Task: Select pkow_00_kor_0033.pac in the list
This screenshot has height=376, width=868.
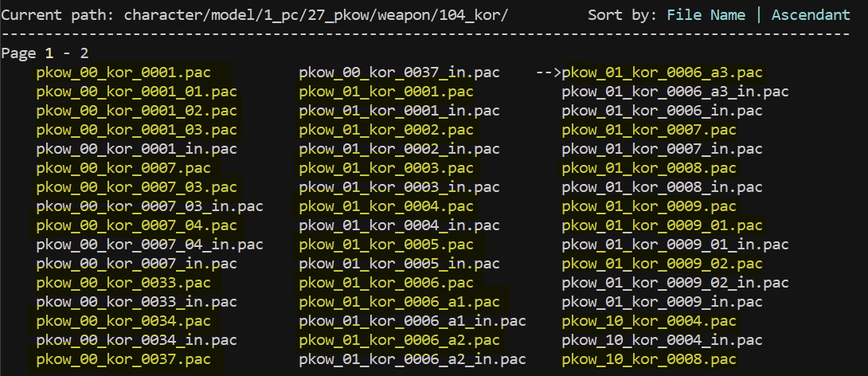Action: [123, 283]
